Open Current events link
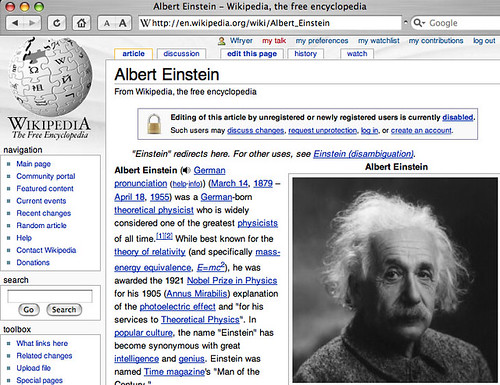500x385 pixels. 41,201
